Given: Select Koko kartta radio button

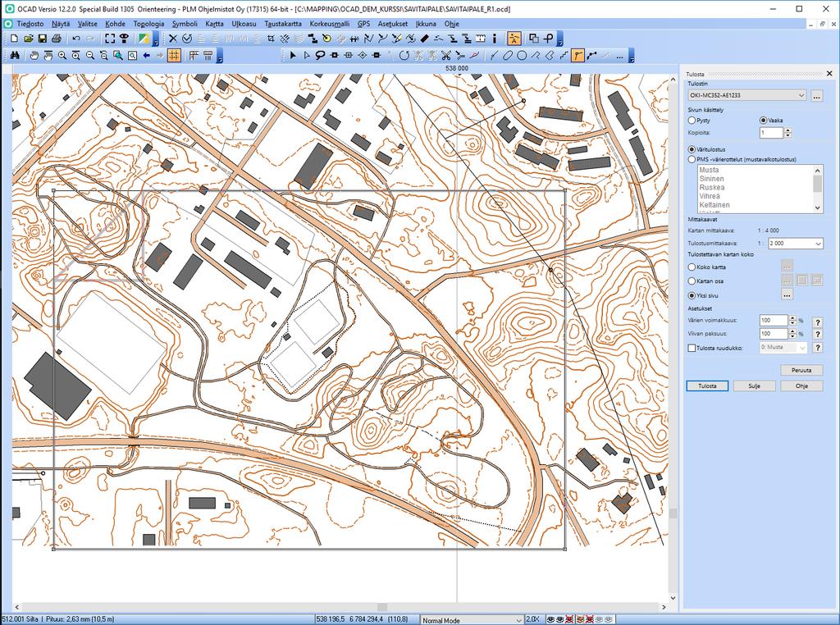Looking at the screenshot, I should 692,267.
